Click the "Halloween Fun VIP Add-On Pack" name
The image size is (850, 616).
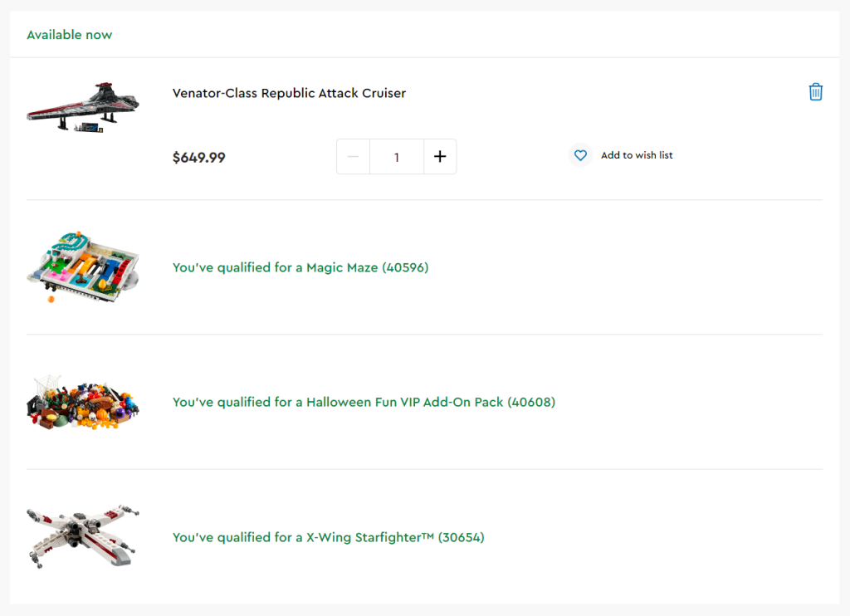click(x=404, y=402)
